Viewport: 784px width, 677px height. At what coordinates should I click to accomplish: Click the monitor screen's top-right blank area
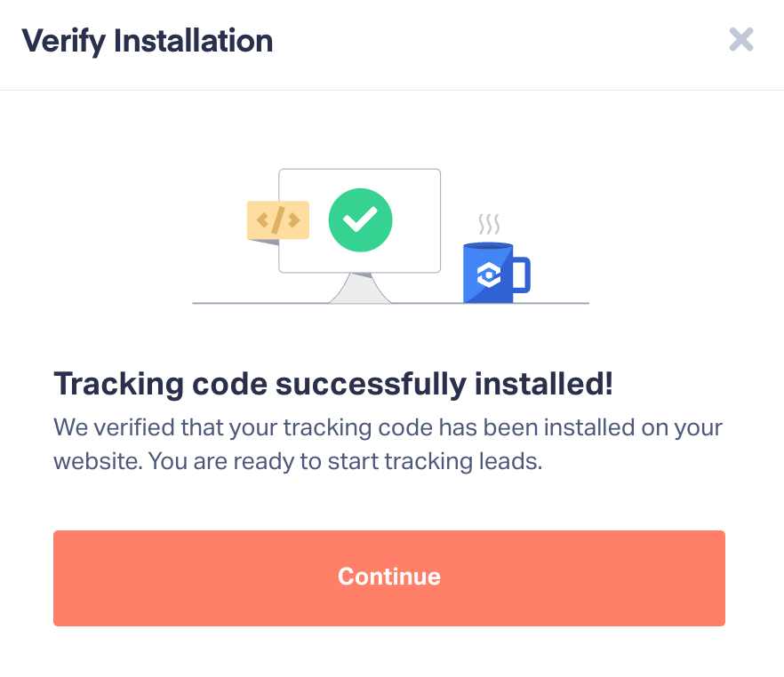click(x=418, y=188)
